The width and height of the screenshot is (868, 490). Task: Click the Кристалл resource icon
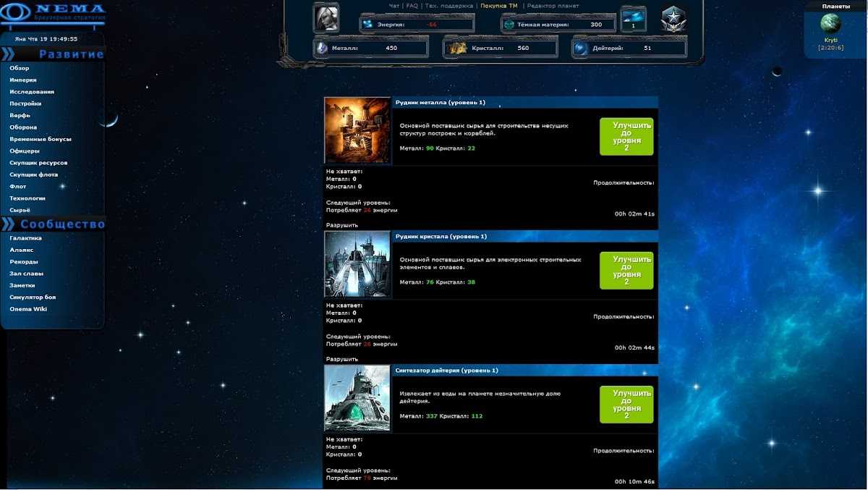(x=457, y=48)
